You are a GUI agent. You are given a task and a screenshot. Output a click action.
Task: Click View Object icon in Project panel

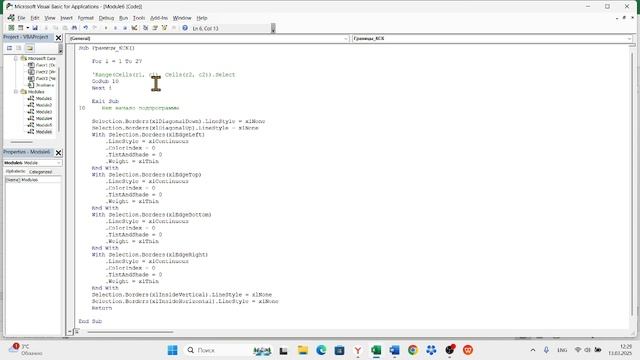19,48
